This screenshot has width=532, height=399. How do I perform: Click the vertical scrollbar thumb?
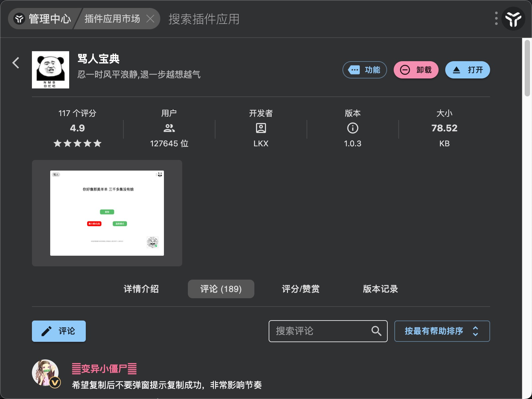click(x=527, y=68)
